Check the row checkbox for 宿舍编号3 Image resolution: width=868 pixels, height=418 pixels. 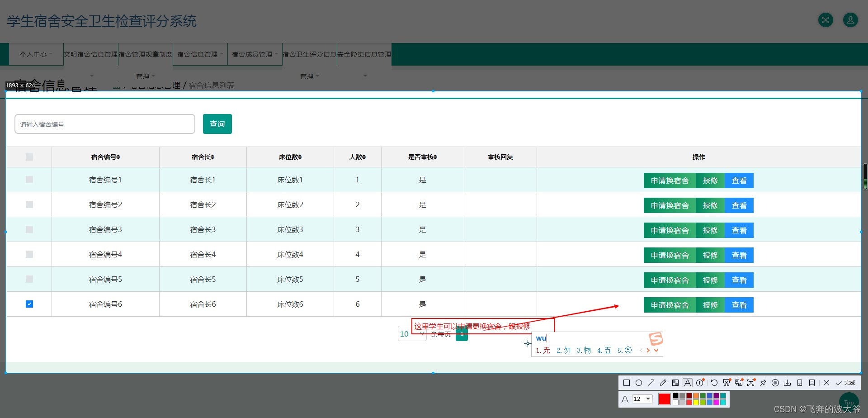(29, 229)
